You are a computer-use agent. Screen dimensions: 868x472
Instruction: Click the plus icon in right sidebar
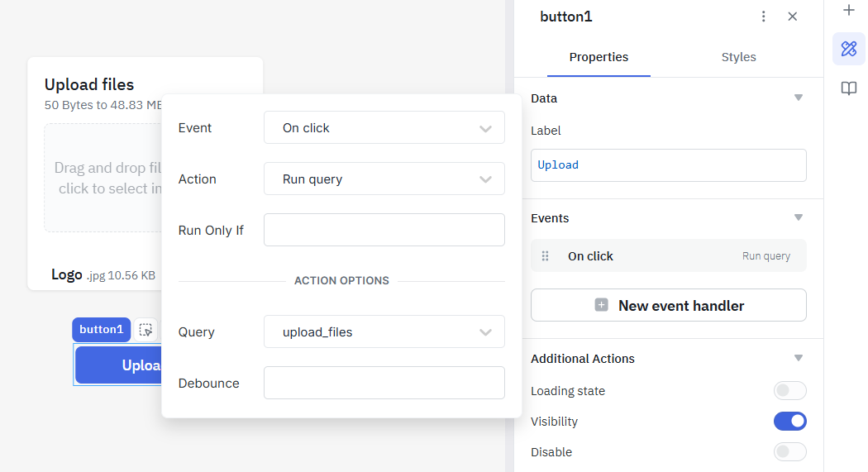[x=849, y=10]
